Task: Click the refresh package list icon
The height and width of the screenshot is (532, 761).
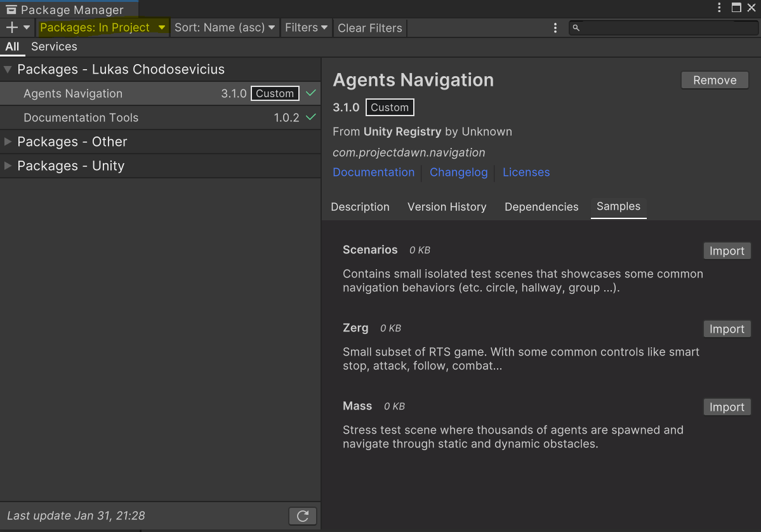Action: pos(302,516)
